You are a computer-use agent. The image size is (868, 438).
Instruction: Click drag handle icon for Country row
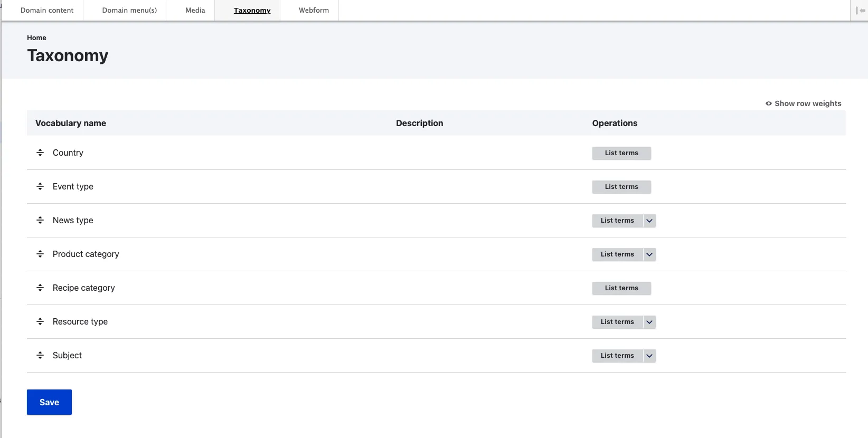(x=40, y=153)
